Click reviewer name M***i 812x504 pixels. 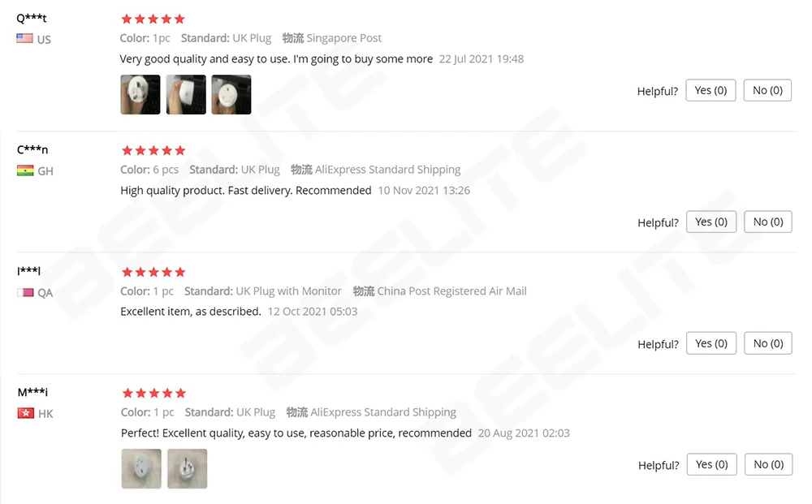click(x=32, y=392)
